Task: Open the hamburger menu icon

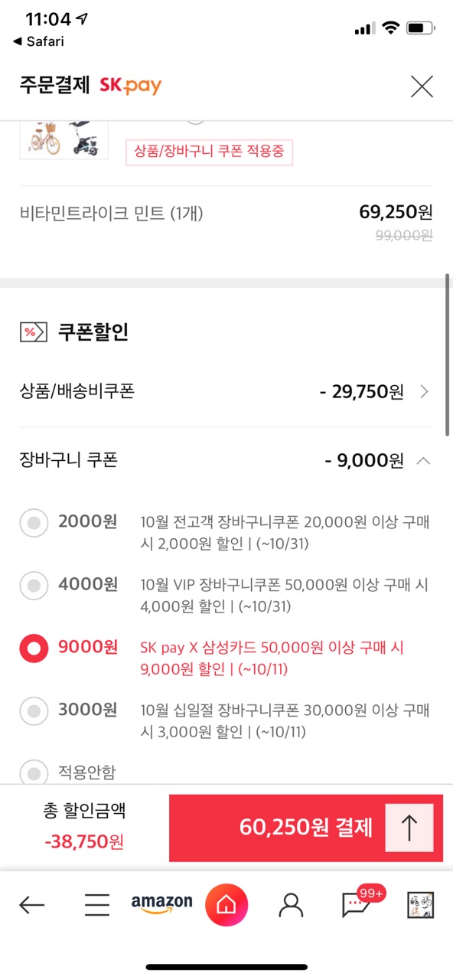Action: point(97,906)
